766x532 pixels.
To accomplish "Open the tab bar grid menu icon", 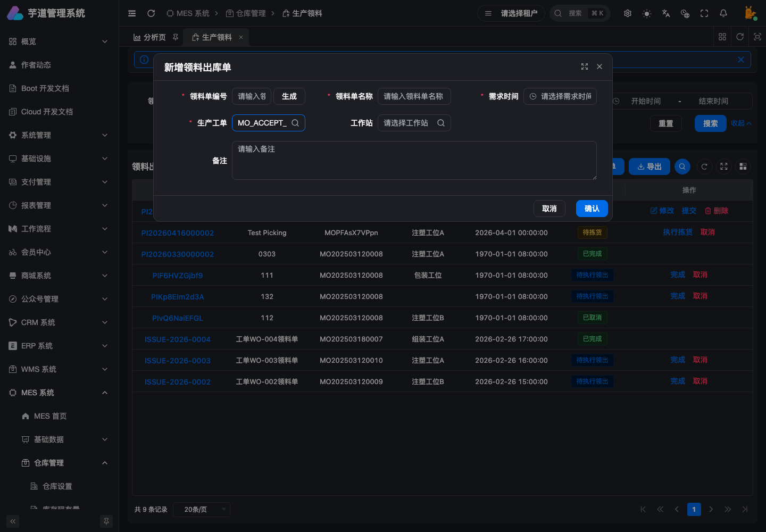I will coord(722,37).
